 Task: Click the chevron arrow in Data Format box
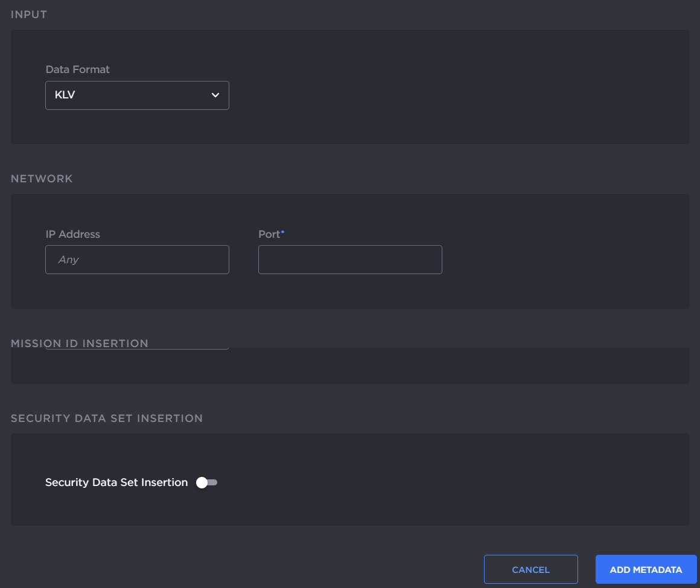click(215, 95)
